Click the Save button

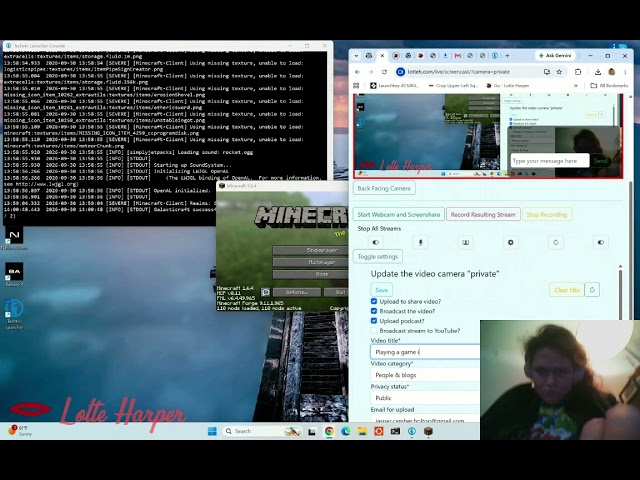(382, 290)
